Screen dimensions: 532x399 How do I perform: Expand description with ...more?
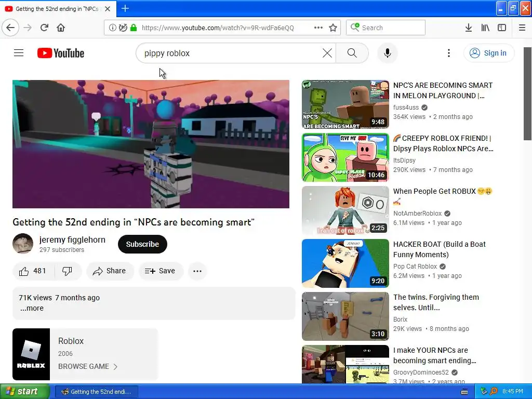click(x=32, y=308)
